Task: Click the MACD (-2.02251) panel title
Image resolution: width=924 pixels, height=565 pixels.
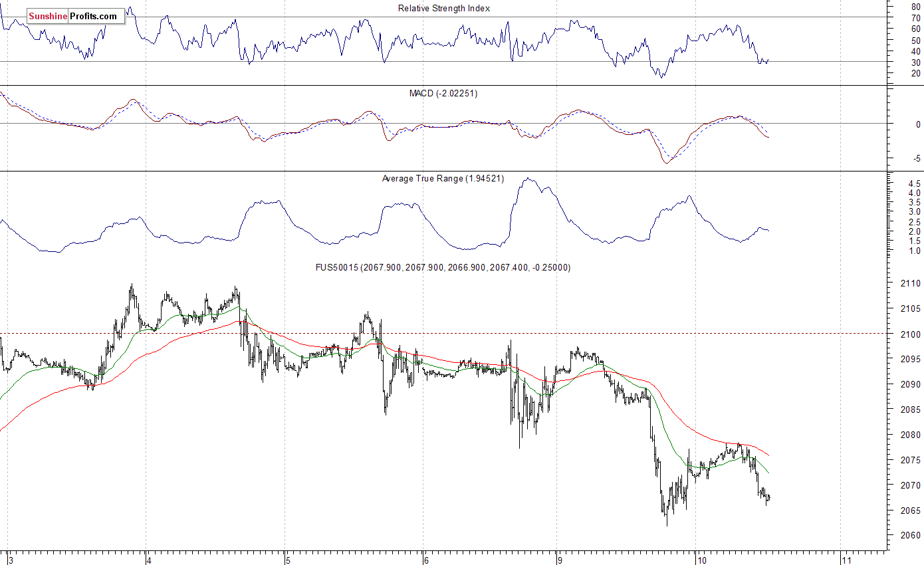Action: (443, 93)
